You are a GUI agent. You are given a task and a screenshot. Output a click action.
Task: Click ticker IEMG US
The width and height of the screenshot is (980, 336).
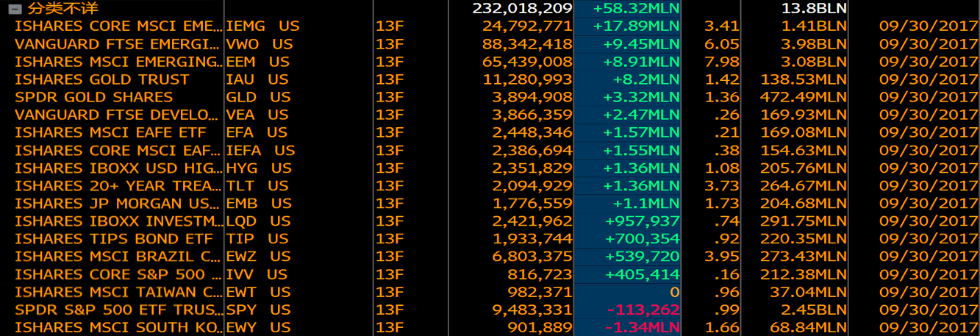(x=262, y=26)
